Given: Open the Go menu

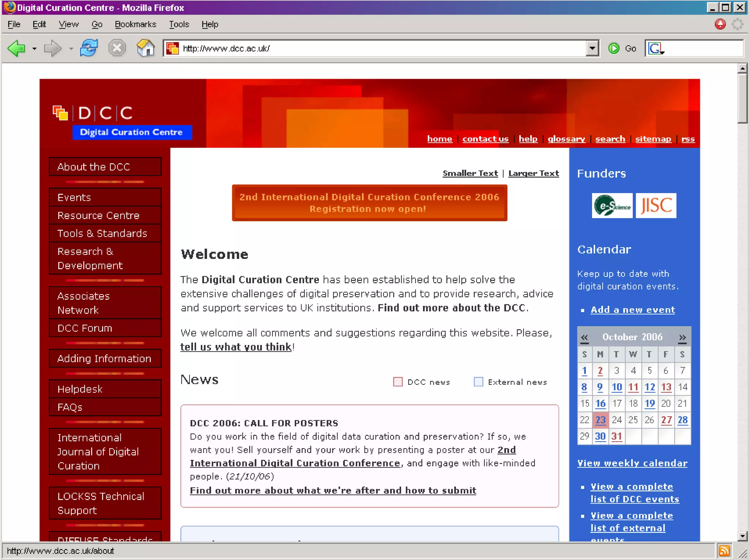Looking at the screenshot, I should [x=97, y=24].
